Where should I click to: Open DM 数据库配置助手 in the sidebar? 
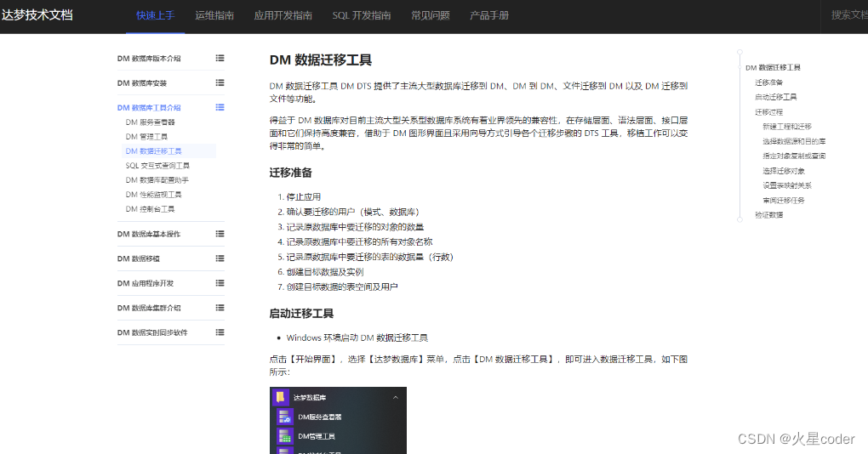click(157, 179)
